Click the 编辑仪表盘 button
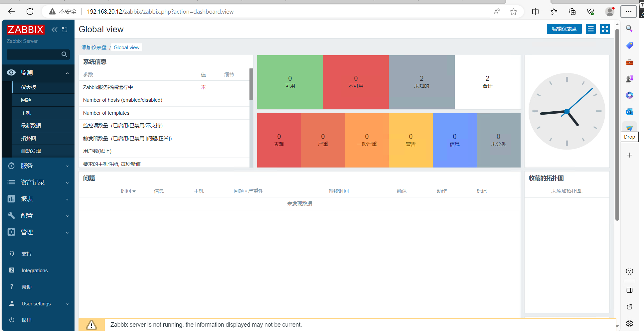644x331 pixels. (x=564, y=29)
